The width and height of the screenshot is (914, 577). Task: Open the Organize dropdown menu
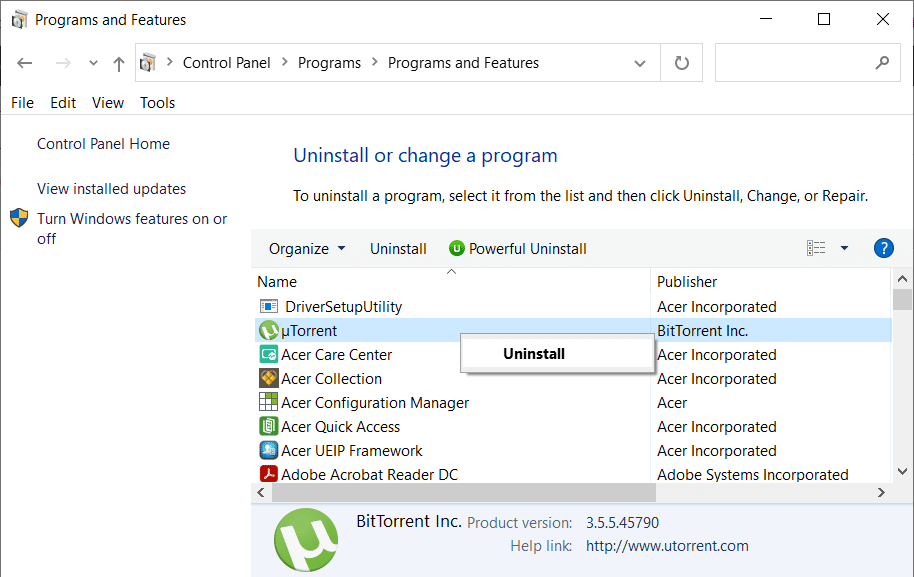click(x=299, y=248)
